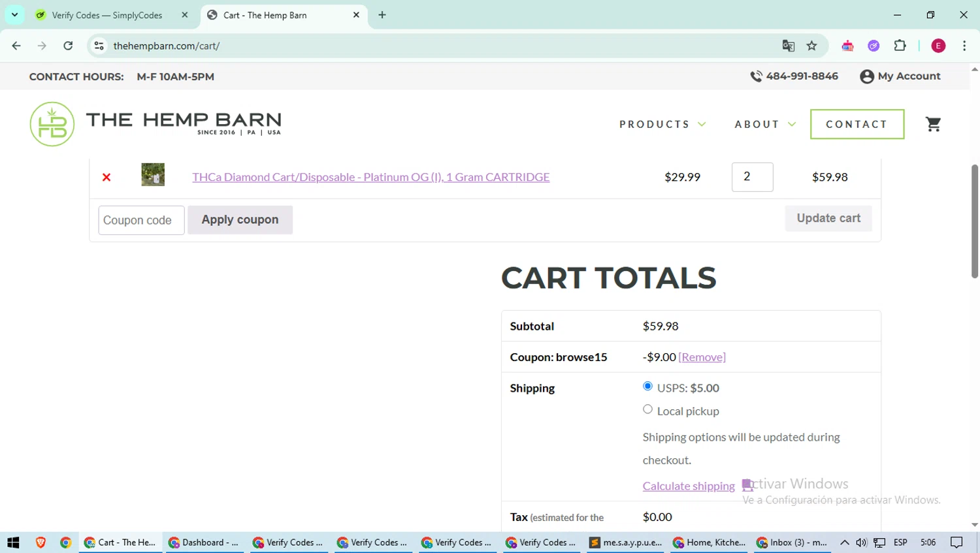Click the Update cart button
This screenshot has height=553, width=980.
828,218
